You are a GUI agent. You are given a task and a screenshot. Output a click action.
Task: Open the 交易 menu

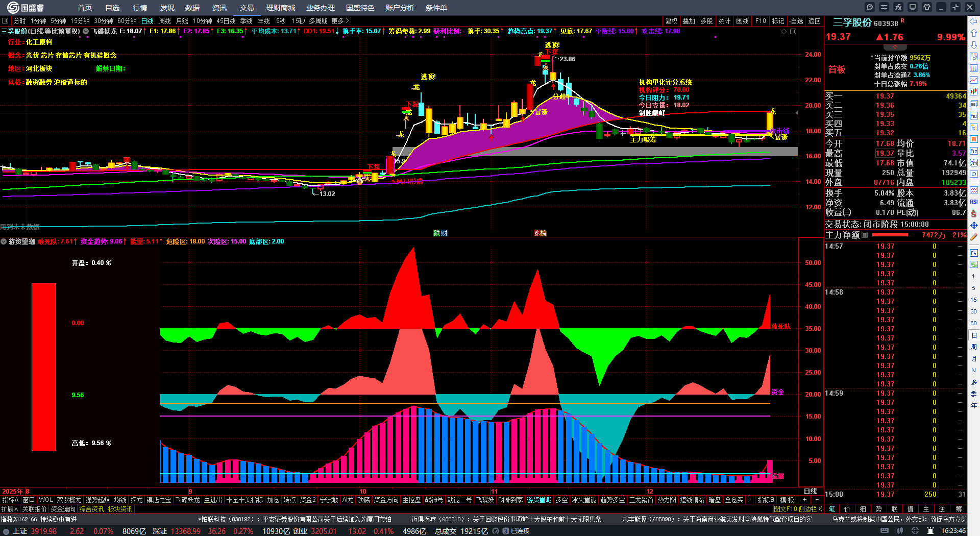(x=247, y=8)
